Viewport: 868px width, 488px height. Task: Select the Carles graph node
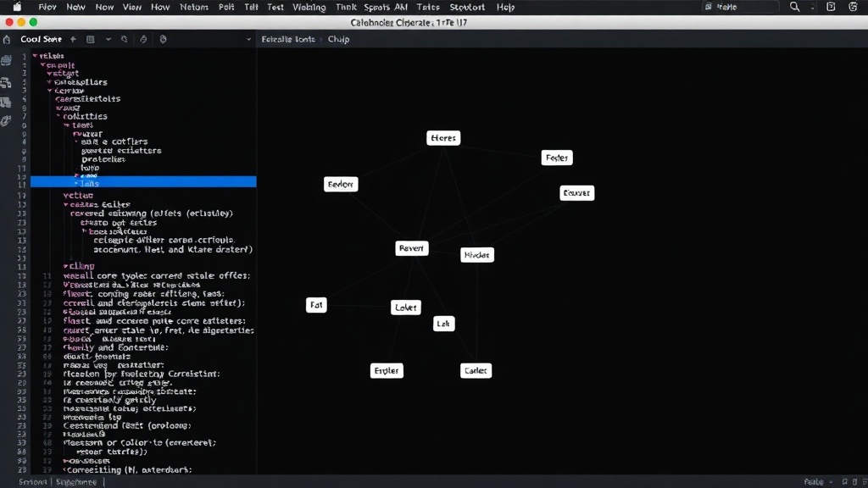(476, 371)
